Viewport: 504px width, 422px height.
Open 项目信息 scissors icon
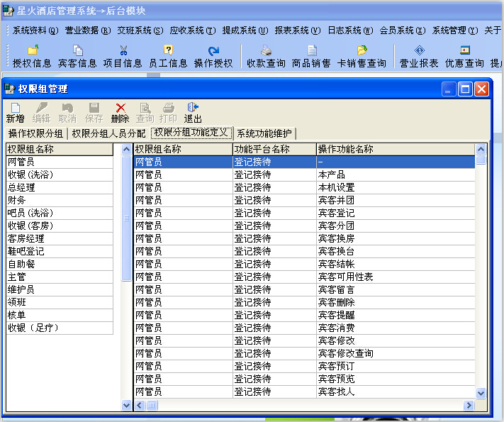pos(123,50)
